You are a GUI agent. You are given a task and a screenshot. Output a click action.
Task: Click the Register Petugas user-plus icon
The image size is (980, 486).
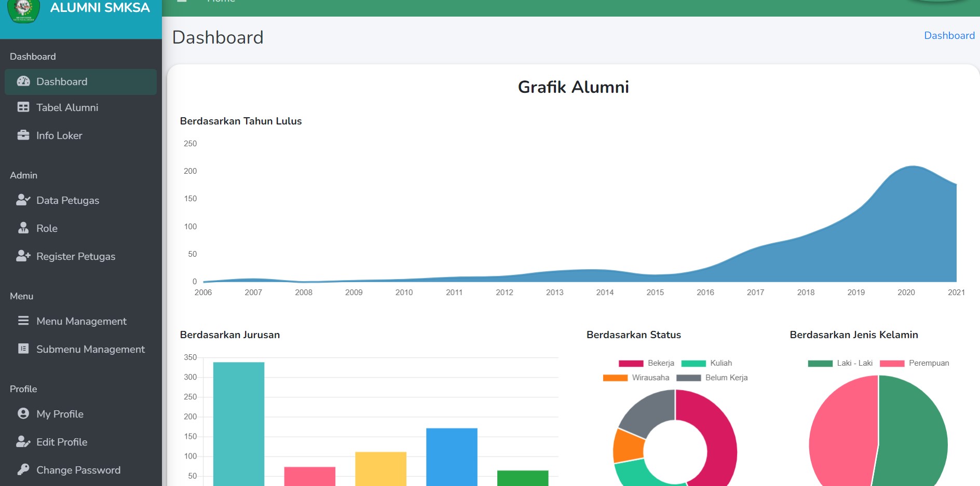(23, 256)
